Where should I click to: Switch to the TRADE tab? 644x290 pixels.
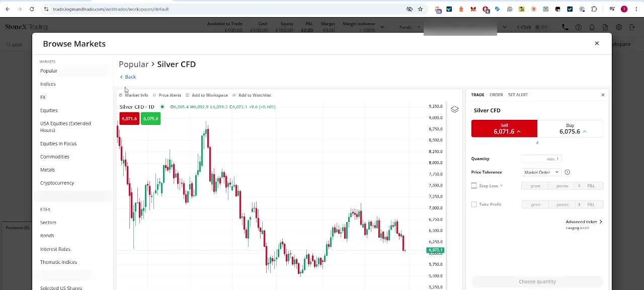click(477, 95)
